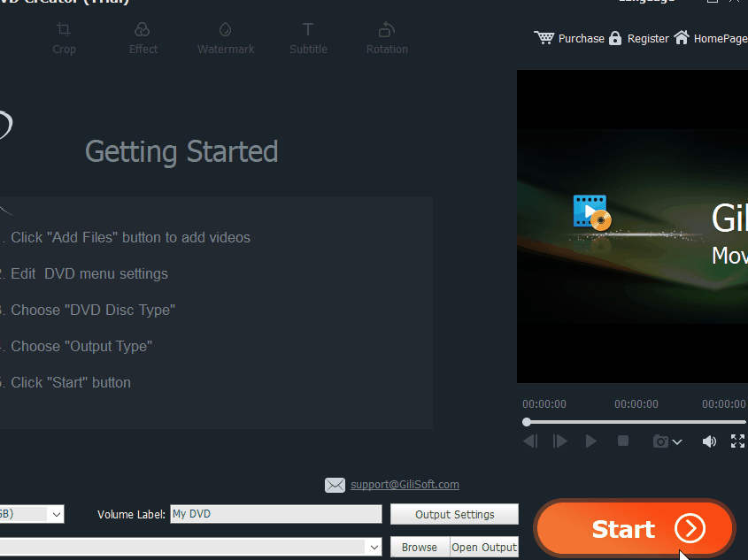Open the support@GiliSoft.com link
This screenshot has height=560, width=748.
click(405, 484)
